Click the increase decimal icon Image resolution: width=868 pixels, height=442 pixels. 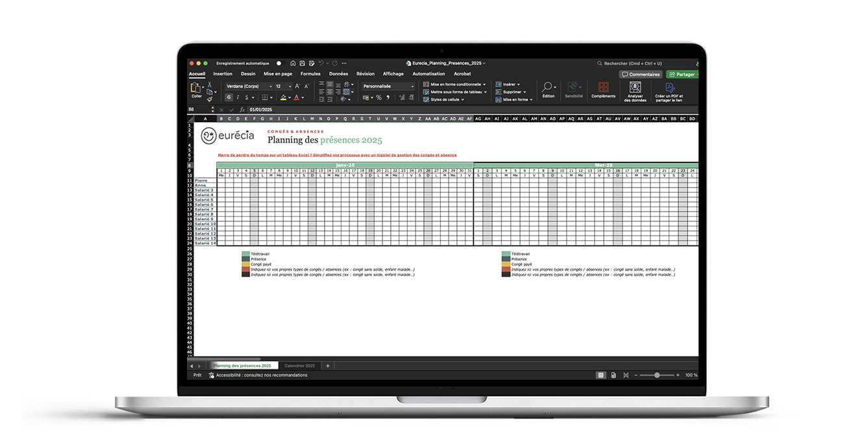[x=402, y=97]
